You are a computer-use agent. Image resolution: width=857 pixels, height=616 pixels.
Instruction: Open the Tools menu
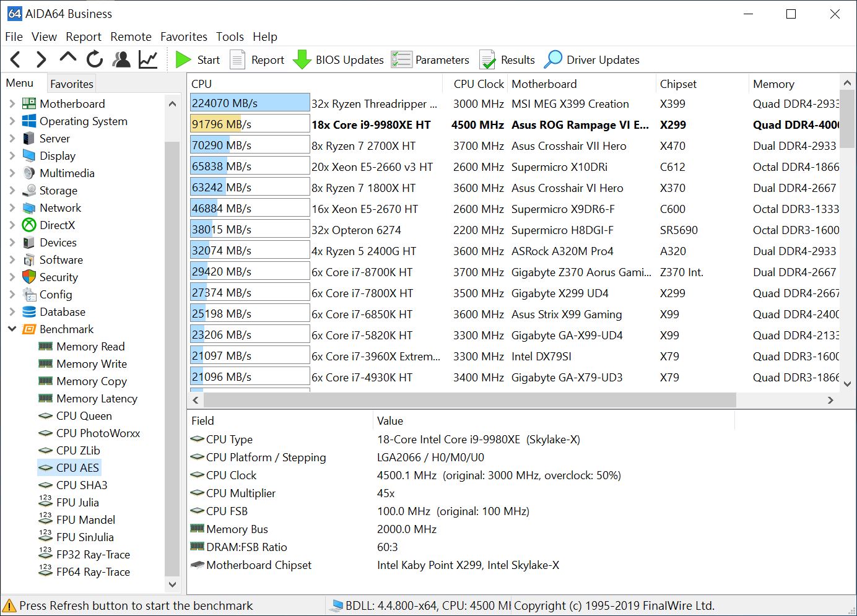click(230, 37)
